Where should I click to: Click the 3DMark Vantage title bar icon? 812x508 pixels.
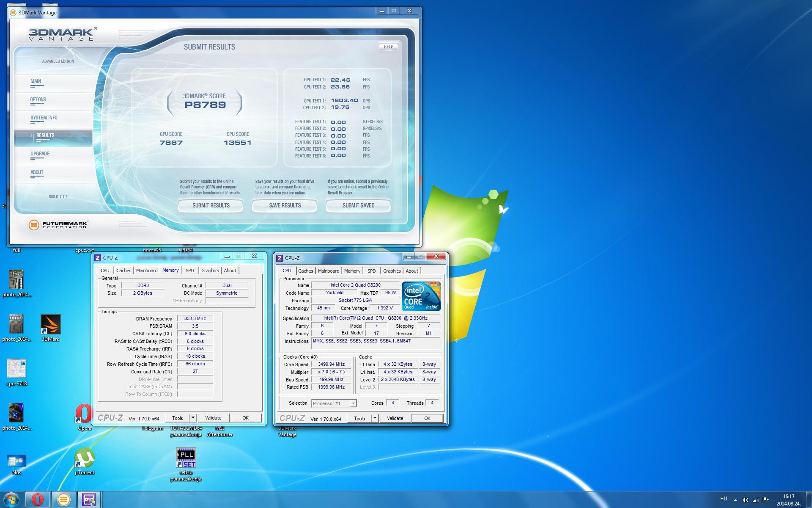click(13, 12)
